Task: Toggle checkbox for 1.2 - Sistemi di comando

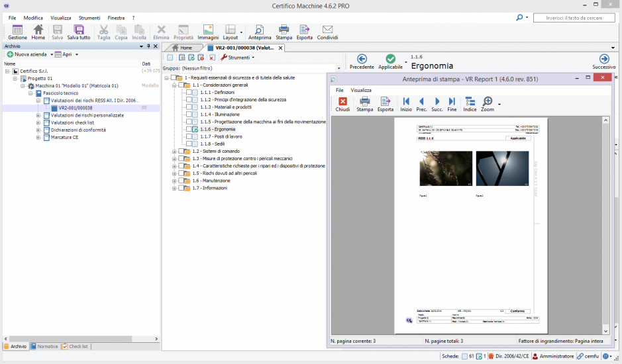Action: click(x=181, y=152)
